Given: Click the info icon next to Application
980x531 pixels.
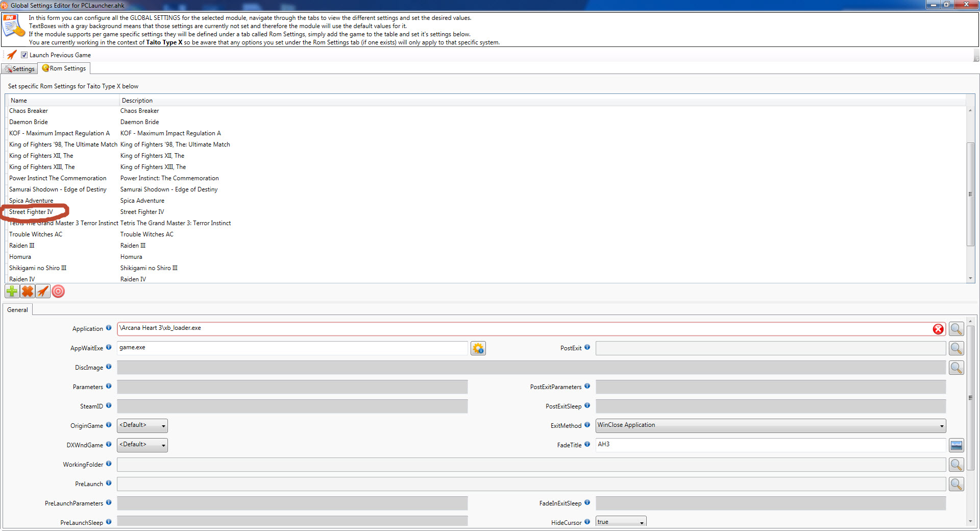Looking at the screenshot, I should click(x=109, y=328).
